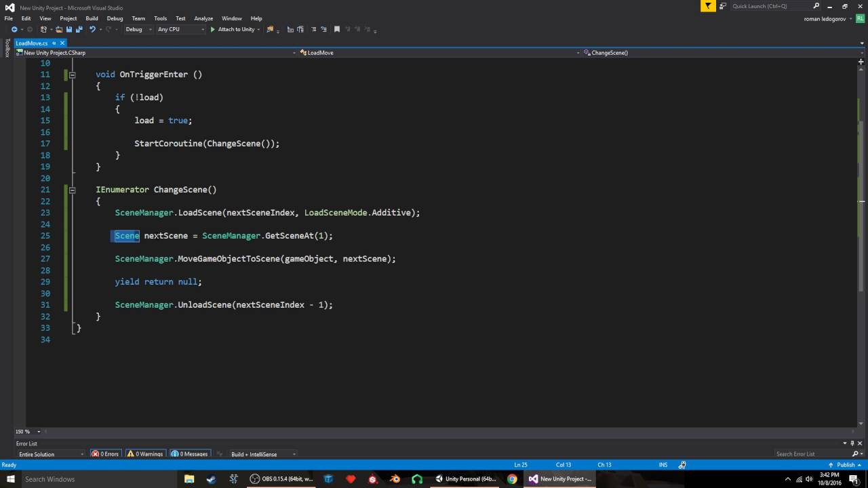This screenshot has height=488, width=868.
Task: Open the Entire Solution scope dropdown
Action: tap(51, 454)
